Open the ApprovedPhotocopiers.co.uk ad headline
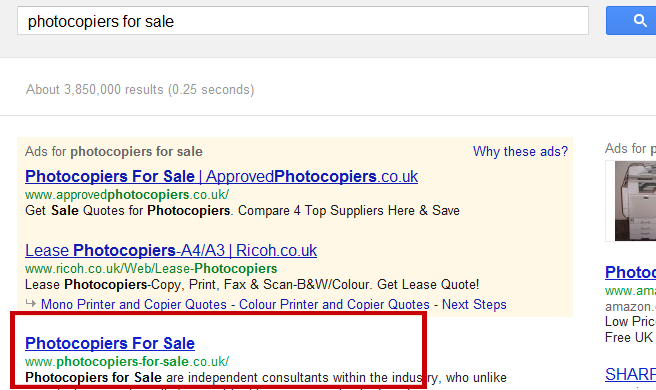This screenshot has height=390, width=656. point(221,176)
